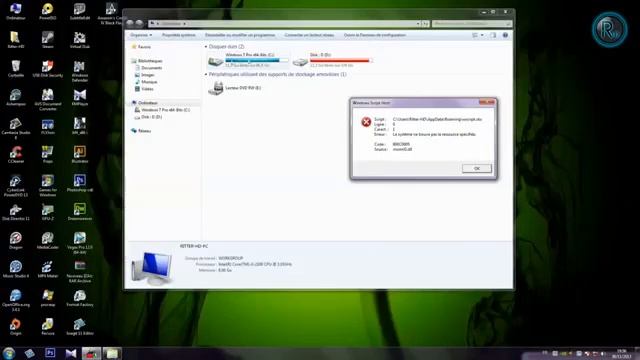Open Camtasia Studio 8 desktop shortcut
The width and height of the screenshot is (640, 360).
click(16, 128)
